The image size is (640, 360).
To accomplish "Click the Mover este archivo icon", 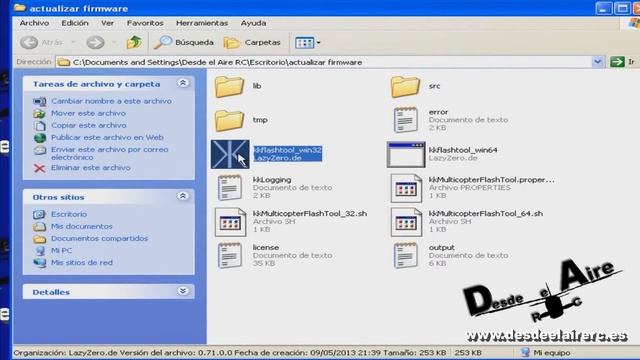I will [40, 113].
